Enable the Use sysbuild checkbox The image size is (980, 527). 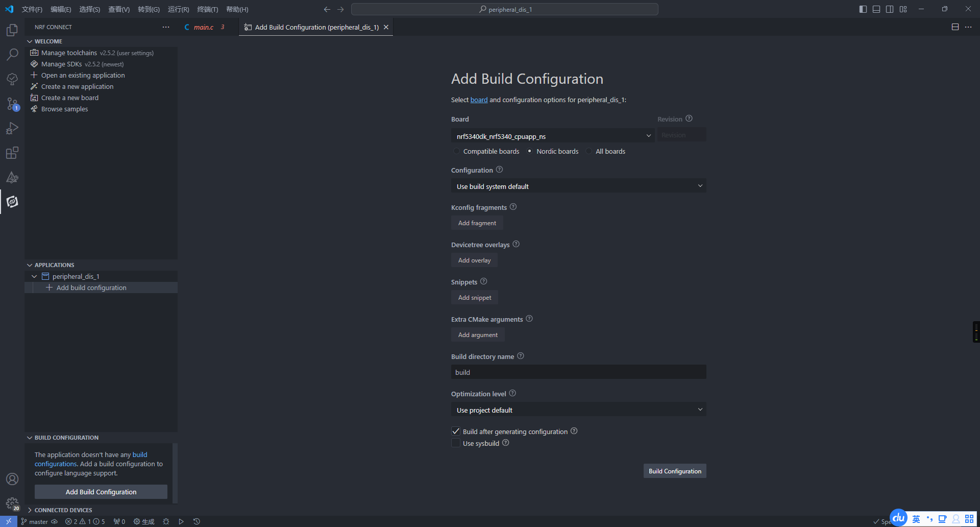pos(456,443)
